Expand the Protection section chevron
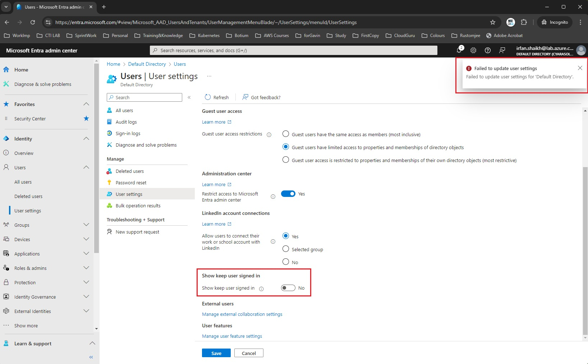Viewport: 588px width, 364px height. (86, 282)
